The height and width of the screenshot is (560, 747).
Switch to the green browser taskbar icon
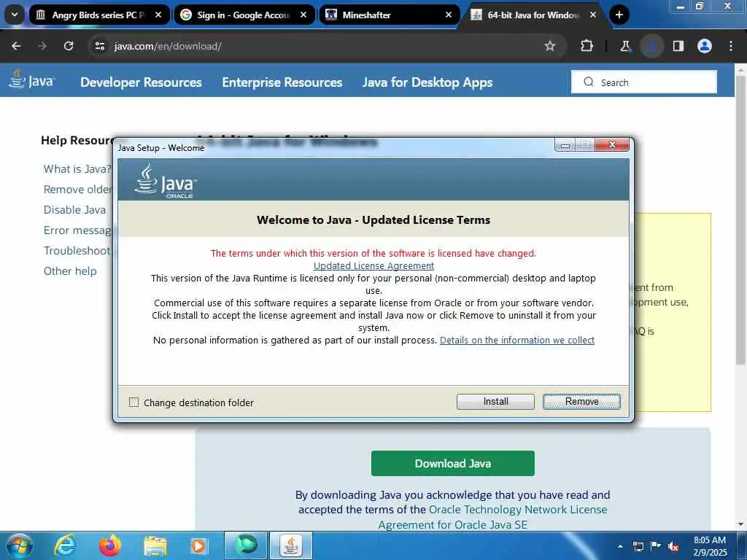coord(246,545)
